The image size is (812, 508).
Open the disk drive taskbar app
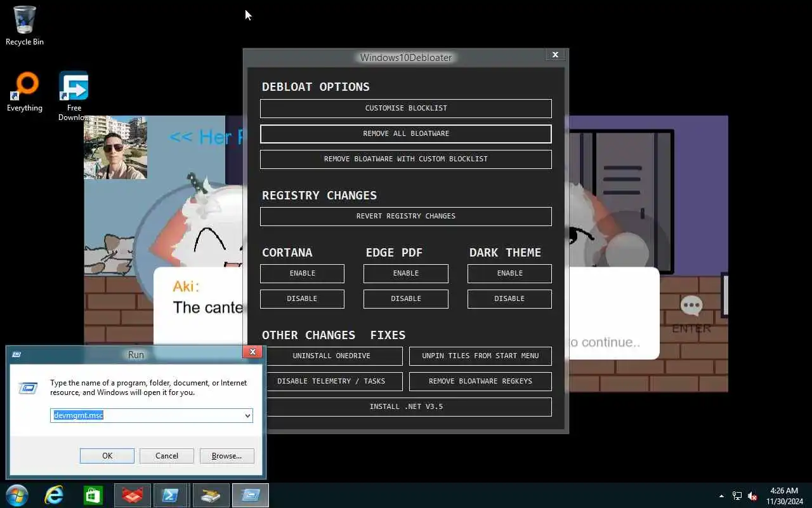211,495
